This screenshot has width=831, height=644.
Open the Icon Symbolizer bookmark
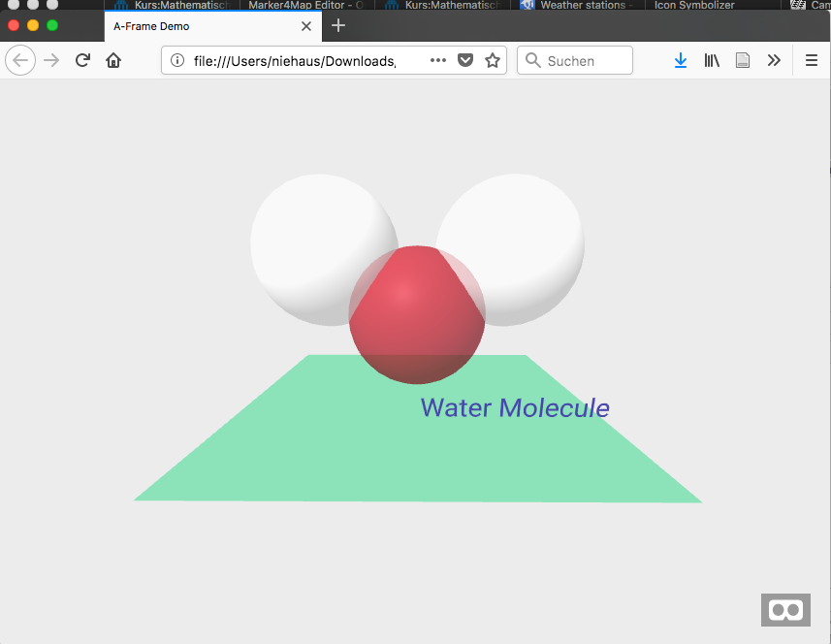(x=693, y=5)
